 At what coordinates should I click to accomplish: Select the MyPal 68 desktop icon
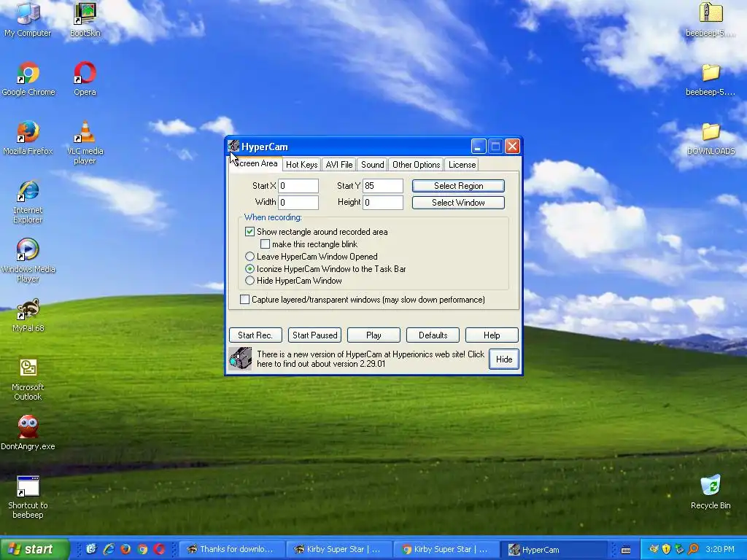(x=28, y=315)
